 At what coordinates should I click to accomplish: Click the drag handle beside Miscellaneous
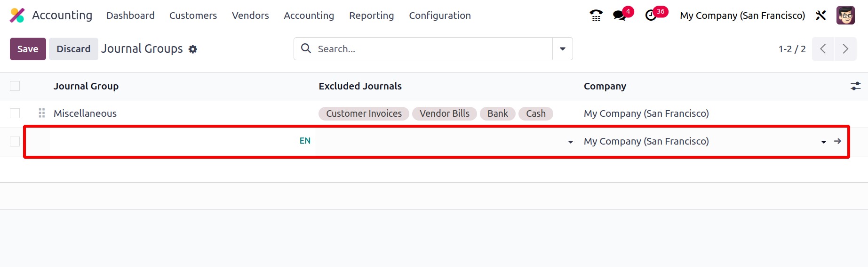(x=42, y=113)
